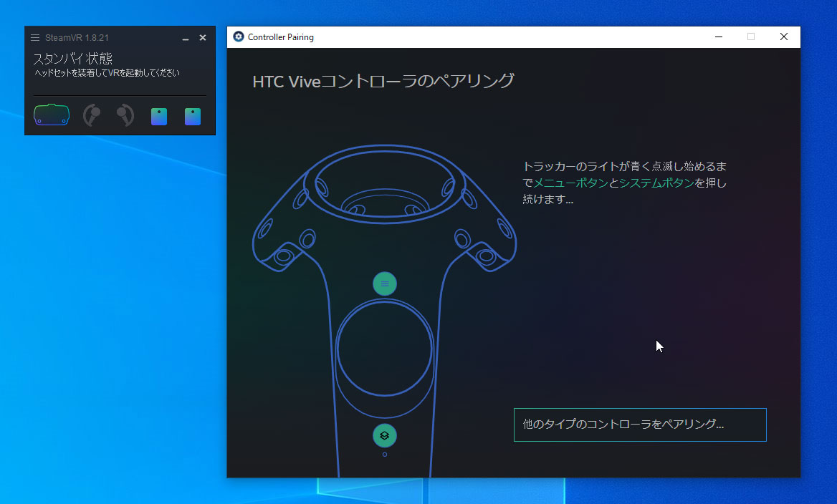837x504 pixels.
Task: Click the second base station icon
Action: click(192, 115)
